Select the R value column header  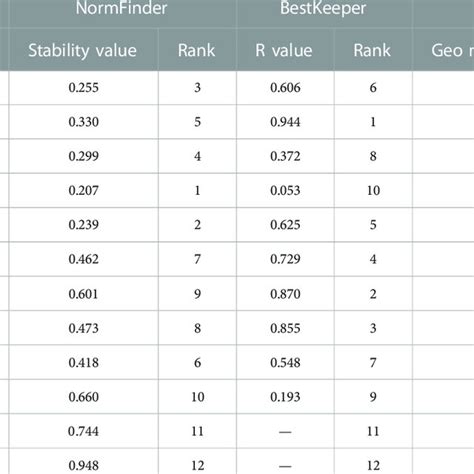tap(284, 51)
